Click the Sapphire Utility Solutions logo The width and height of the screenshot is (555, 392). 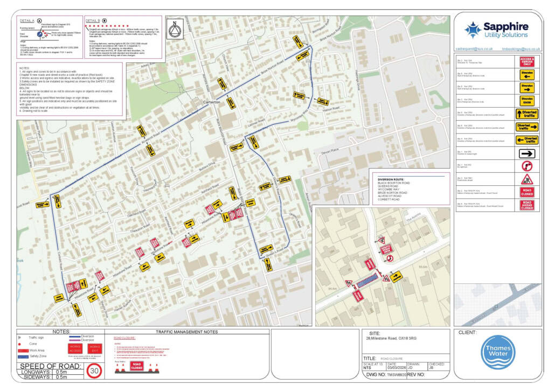497,30
